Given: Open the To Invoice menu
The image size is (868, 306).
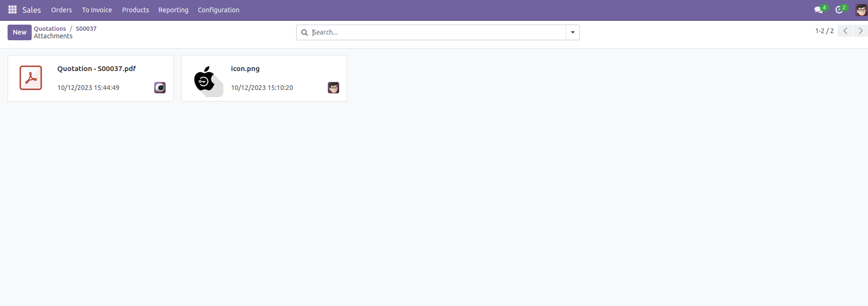Looking at the screenshot, I should 97,10.
